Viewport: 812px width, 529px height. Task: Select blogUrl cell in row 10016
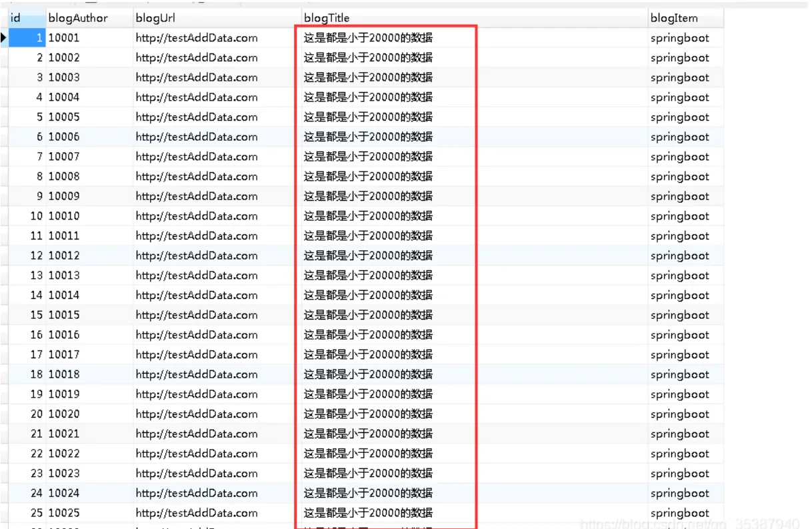tap(217, 335)
